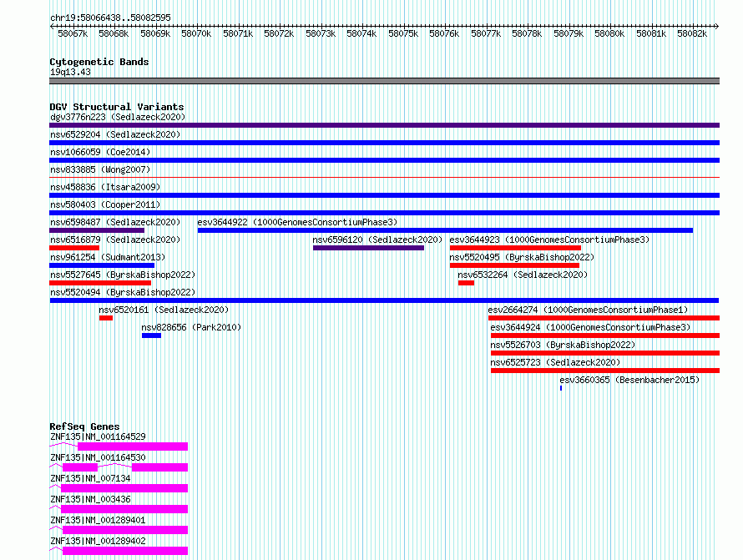The height and width of the screenshot is (560, 743).
Task: Click the 19q13.43 cytogenetic band bar
Action: tap(384, 81)
